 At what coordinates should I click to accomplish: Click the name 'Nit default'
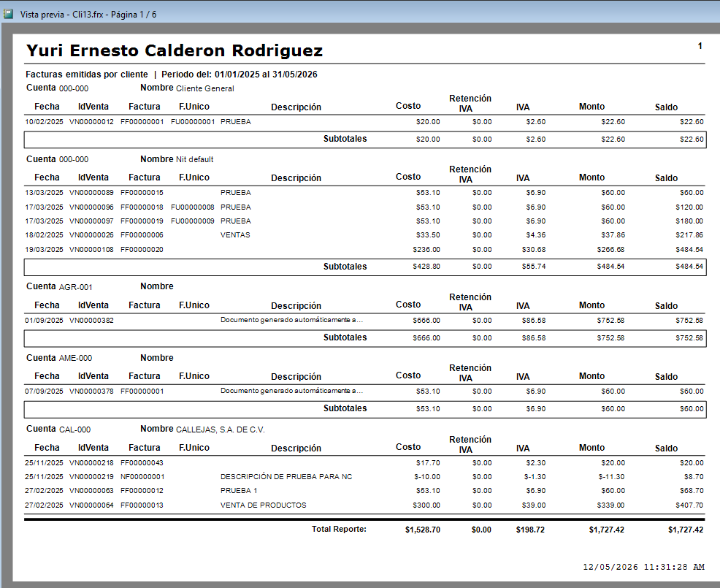(x=195, y=159)
